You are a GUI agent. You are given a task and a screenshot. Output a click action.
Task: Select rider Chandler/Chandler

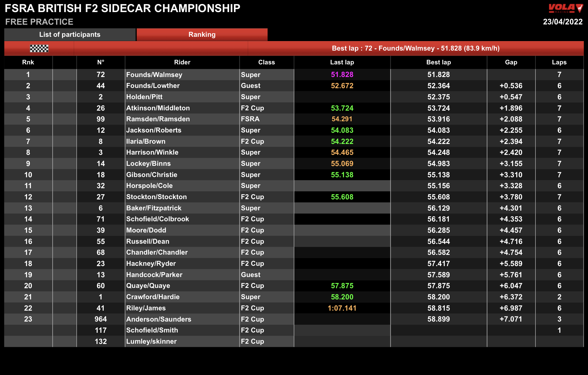coord(157,252)
